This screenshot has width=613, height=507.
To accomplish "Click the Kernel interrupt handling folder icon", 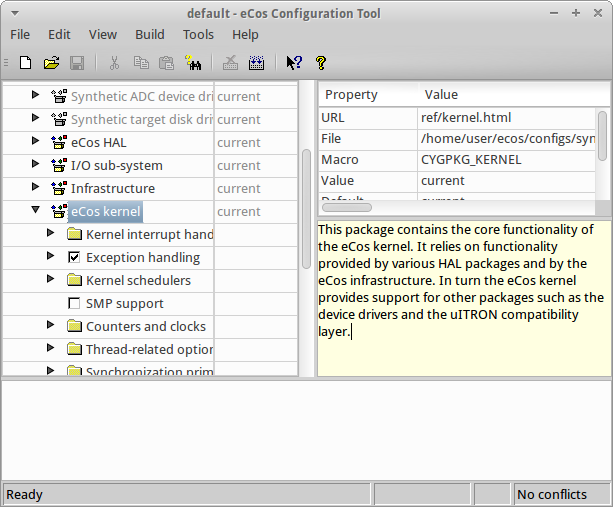I will point(74,235).
